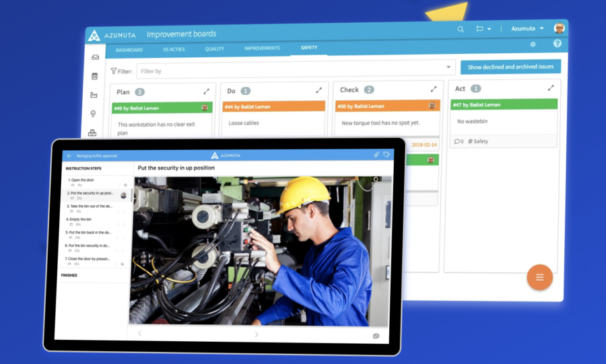Image resolution: width=606 pixels, height=364 pixels.
Task: Click the search magnifier icon in header
Action: click(x=461, y=29)
